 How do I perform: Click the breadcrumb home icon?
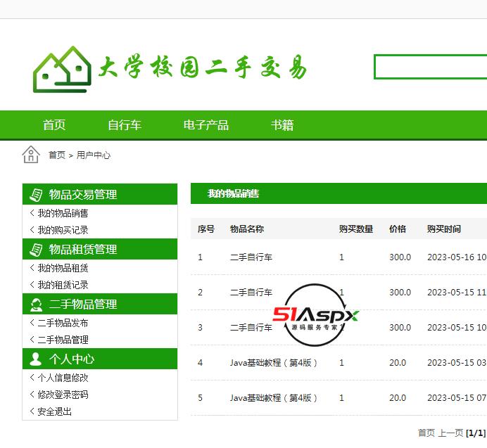click(31, 154)
